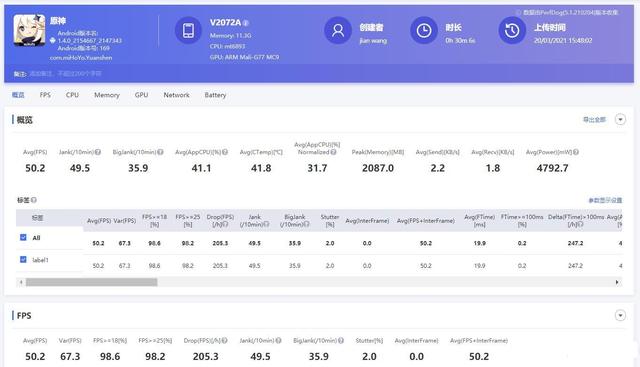Viewport: 640px width, 367px height.
Task: Switch to the 概览 tab
Action: [x=18, y=95]
